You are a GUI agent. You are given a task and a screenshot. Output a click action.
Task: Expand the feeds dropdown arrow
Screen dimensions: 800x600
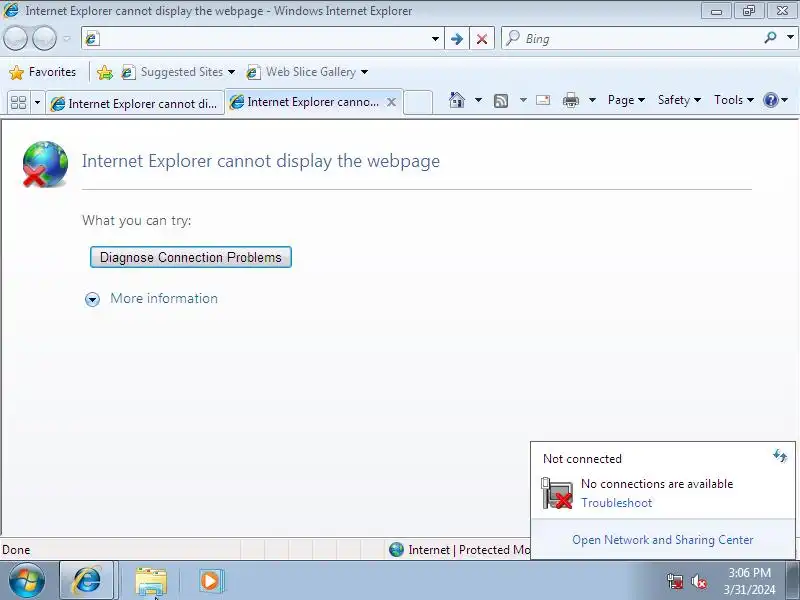pyautogui.click(x=523, y=100)
